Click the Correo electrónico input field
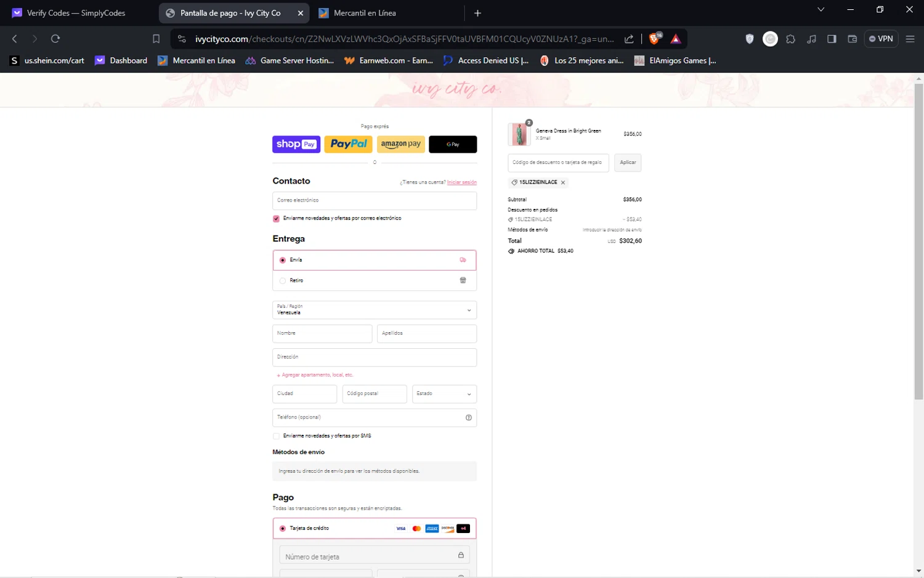 (x=375, y=201)
